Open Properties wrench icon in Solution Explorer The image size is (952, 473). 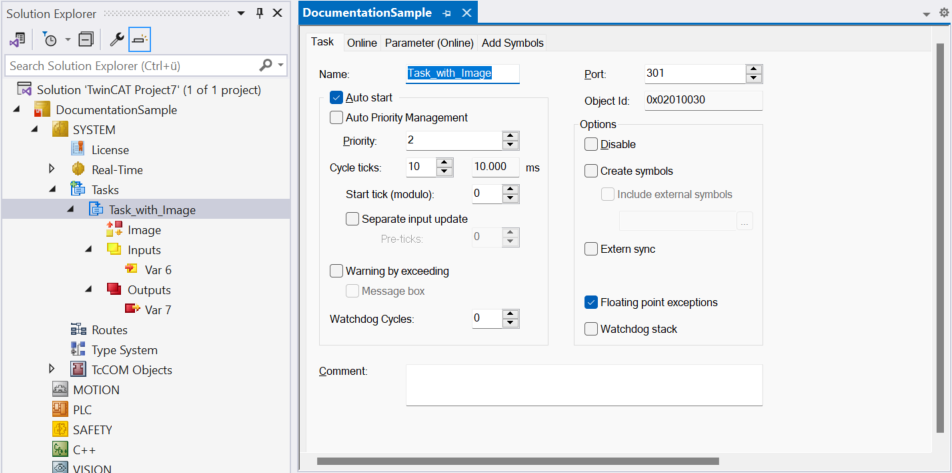(x=116, y=40)
